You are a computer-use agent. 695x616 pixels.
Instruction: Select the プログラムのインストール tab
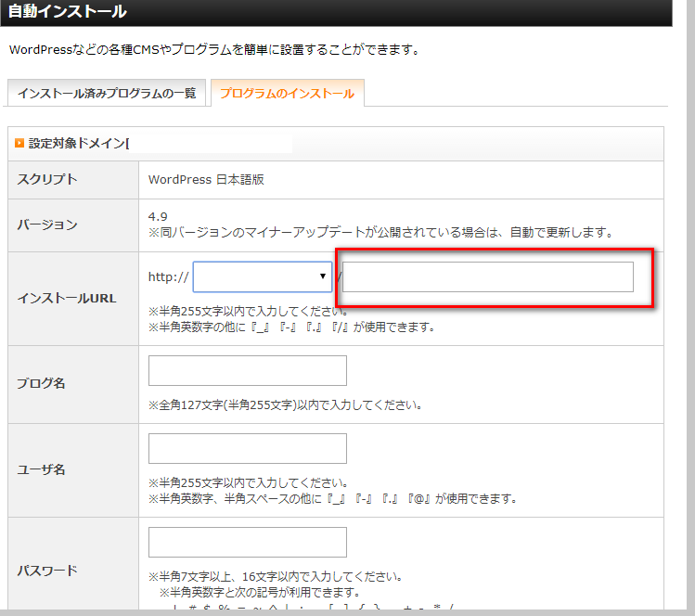tap(288, 95)
